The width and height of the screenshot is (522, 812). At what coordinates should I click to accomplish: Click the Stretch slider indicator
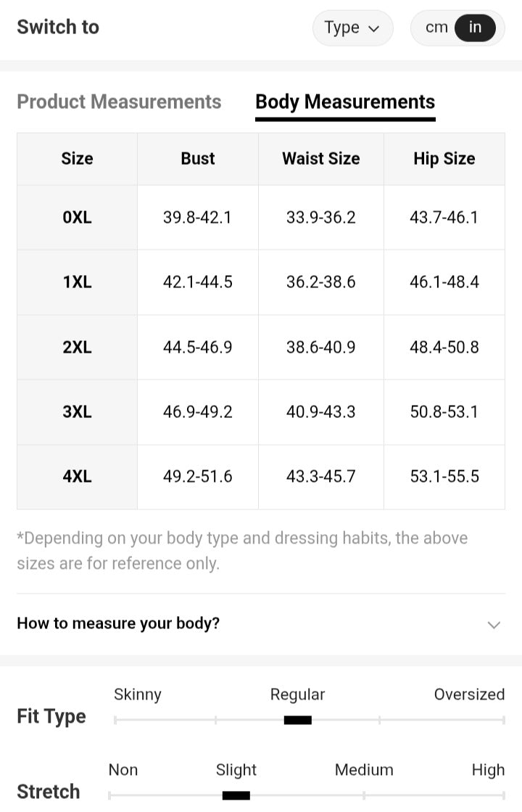click(236, 795)
